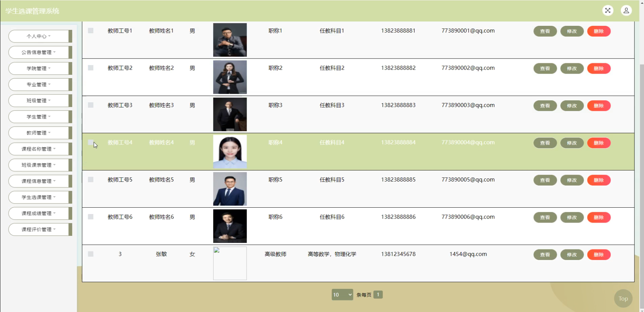Click 查看 for 教师姓名4
Viewport: 644px width, 312px height.
click(545, 143)
